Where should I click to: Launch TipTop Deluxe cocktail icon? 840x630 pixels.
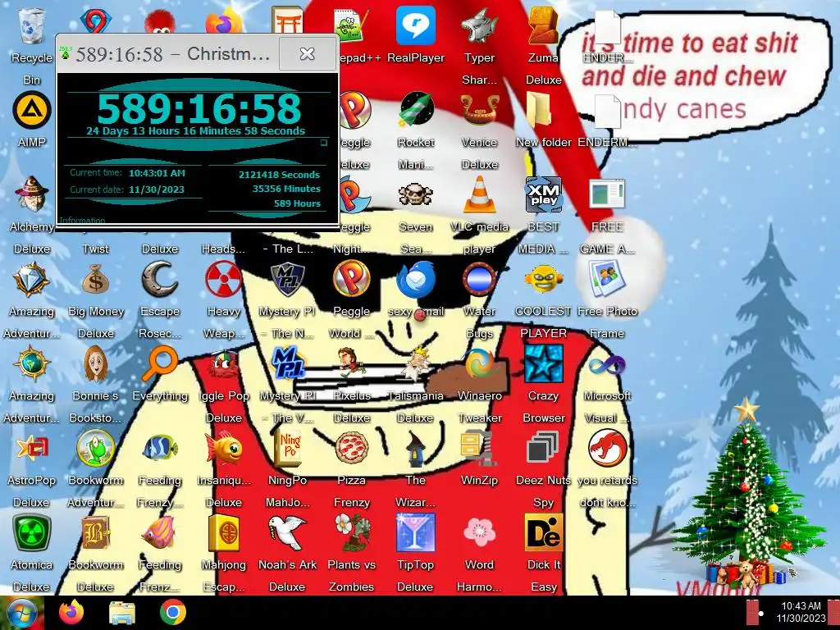(416, 532)
